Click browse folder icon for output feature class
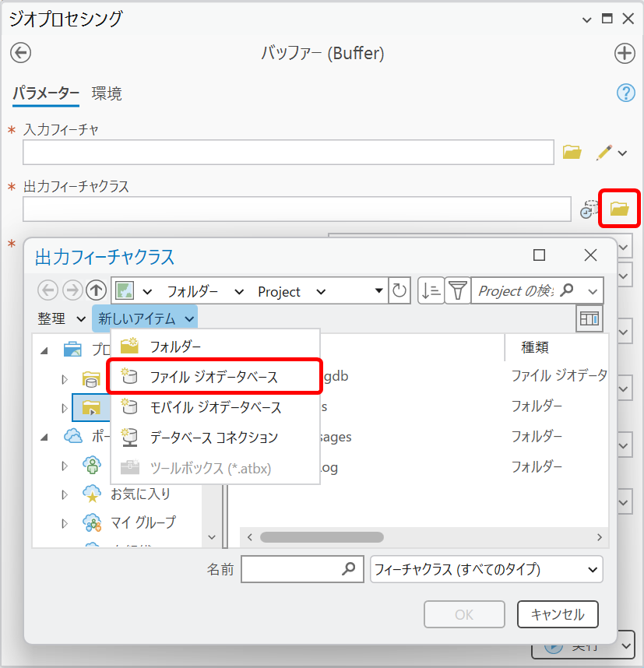 point(619,209)
